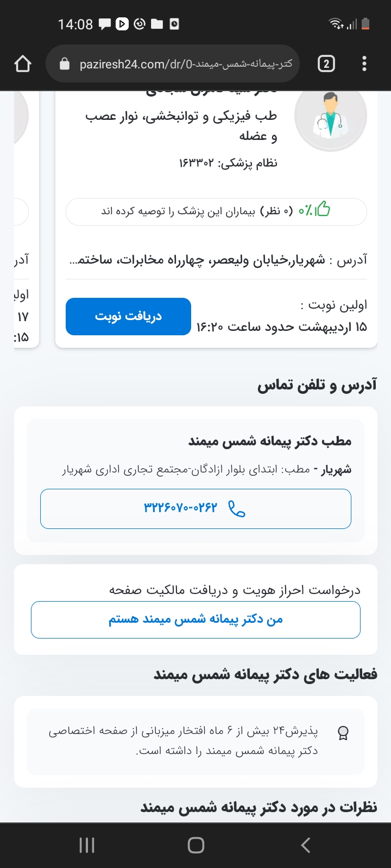Tap the مطب دکتر پیمانه شمس میمند heading
Viewport: 391px width, 868px height.
(x=269, y=441)
